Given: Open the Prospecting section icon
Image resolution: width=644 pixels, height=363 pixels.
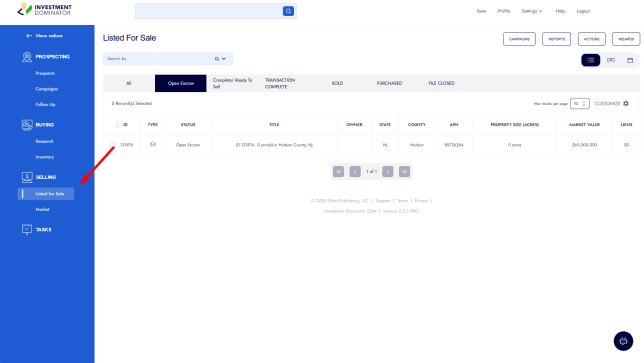Looking at the screenshot, I should (27, 57).
